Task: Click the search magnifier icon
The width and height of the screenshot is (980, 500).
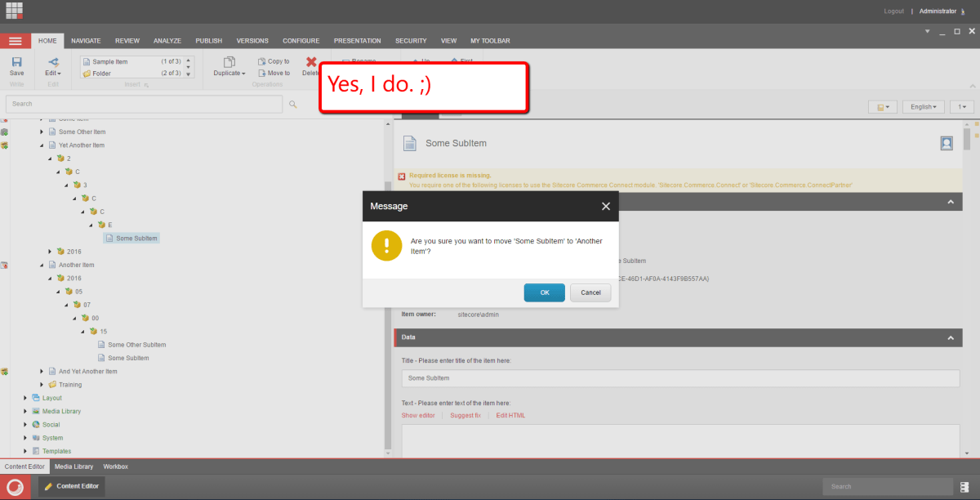Action: 293,104
